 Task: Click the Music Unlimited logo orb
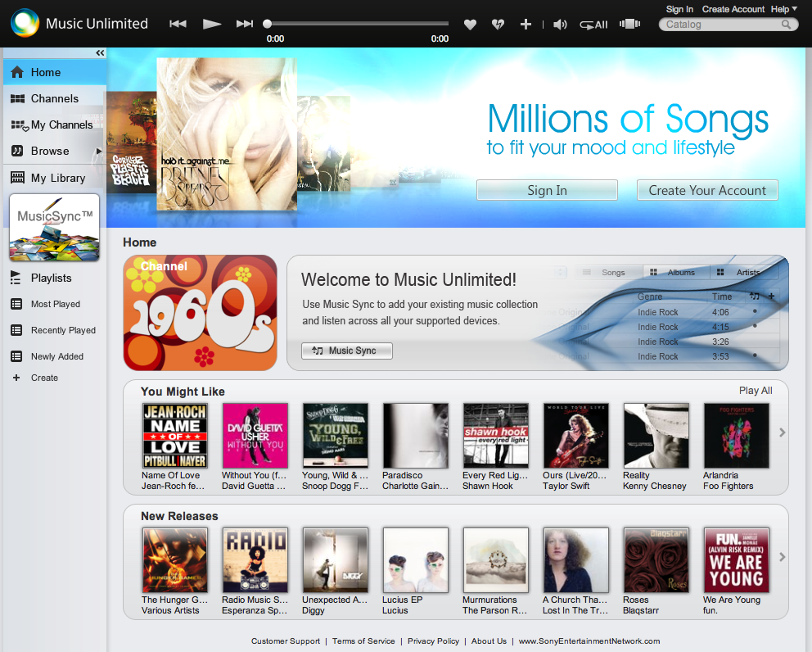[x=25, y=23]
